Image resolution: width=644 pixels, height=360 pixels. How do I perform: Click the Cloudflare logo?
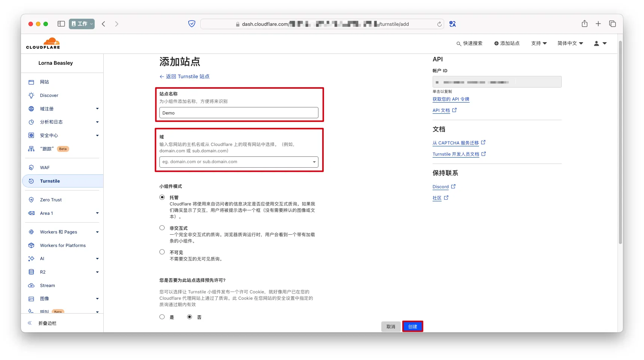(43, 43)
